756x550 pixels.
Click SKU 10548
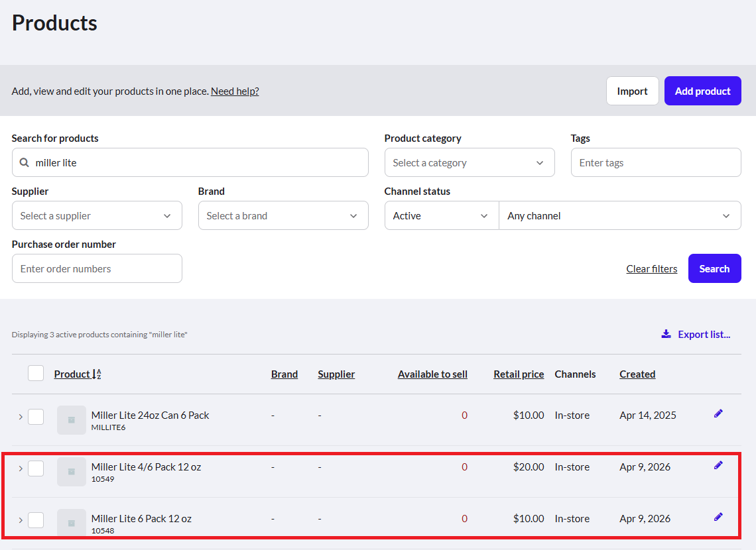[103, 531]
